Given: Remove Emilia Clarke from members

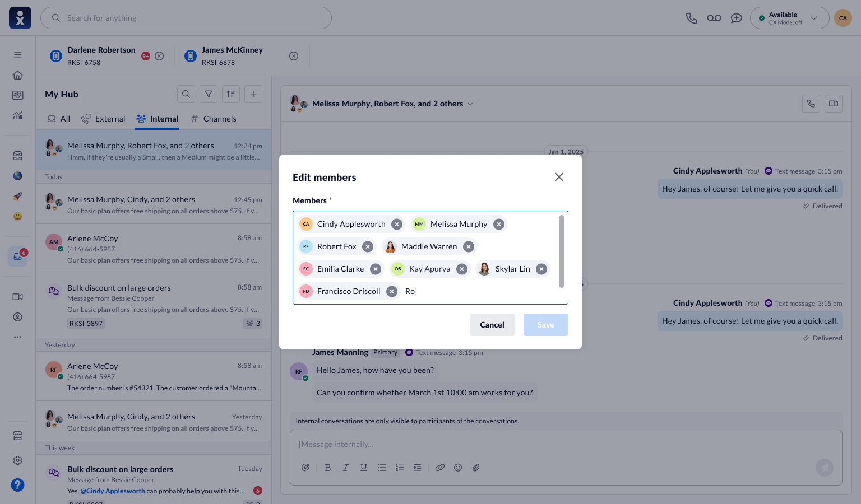Looking at the screenshot, I should [x=376, y=269].
